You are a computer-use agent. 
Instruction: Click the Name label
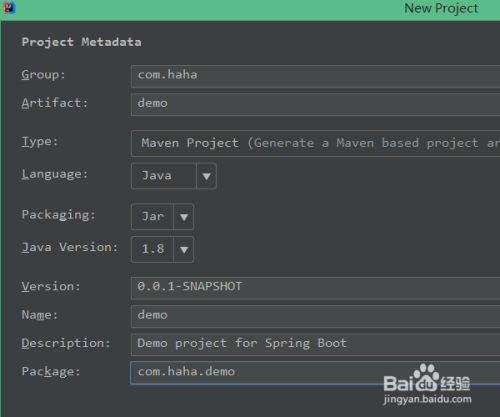point(40,315)
